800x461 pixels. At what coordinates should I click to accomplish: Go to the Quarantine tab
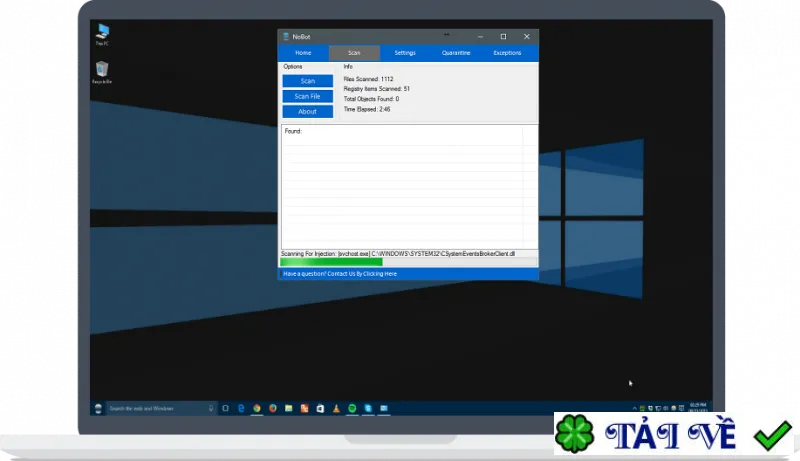[x=456, y=53]
